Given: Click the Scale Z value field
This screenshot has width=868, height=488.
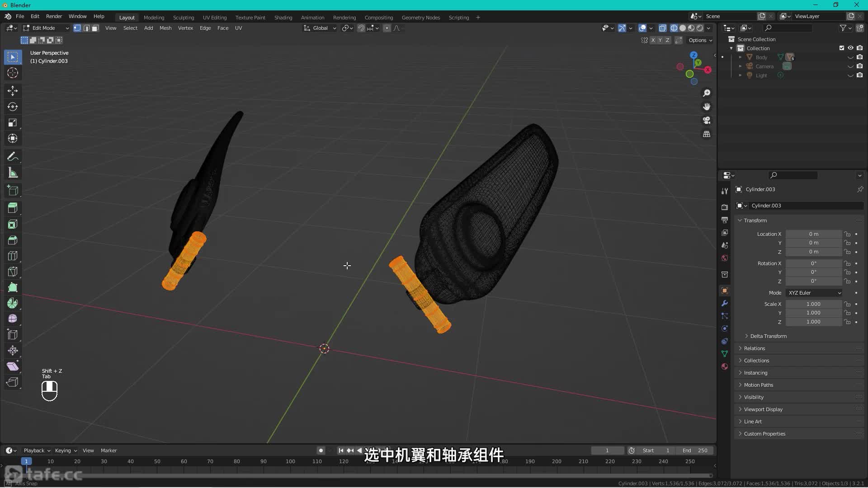Looking at the screenshot, I should [813, 322].
